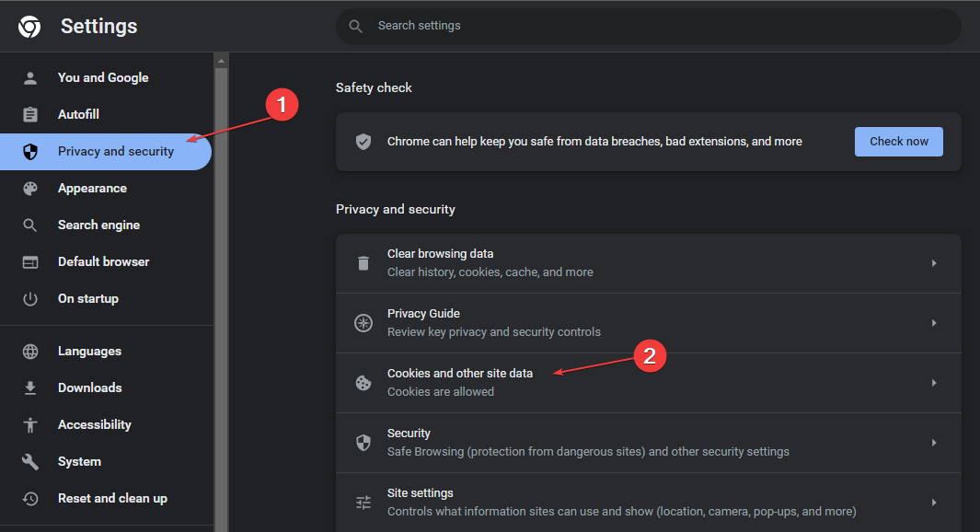Image resolution: width=980 pixels, height=532 pixels.
Task: Click the sidebar scrollbar up arrow
Action: (x=221, y=62)
